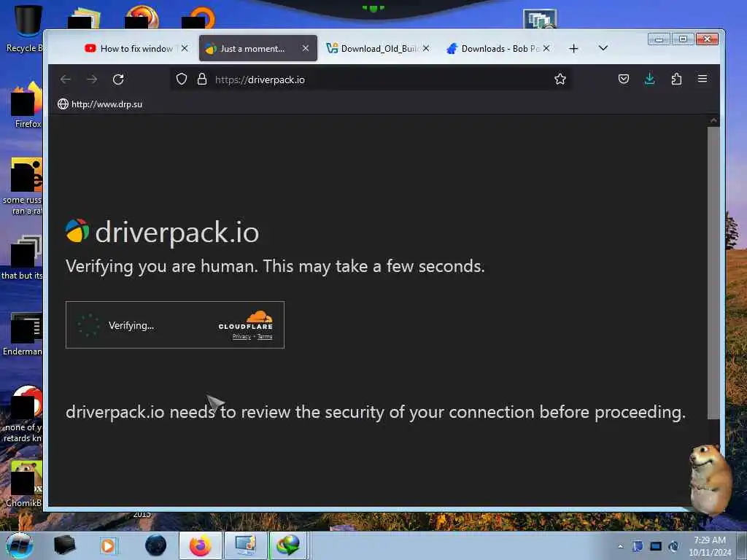The height and width of the screenshot is (560, 747).
Task: Reload the page with the refresh icon
Action: click(x=118, y=79)
